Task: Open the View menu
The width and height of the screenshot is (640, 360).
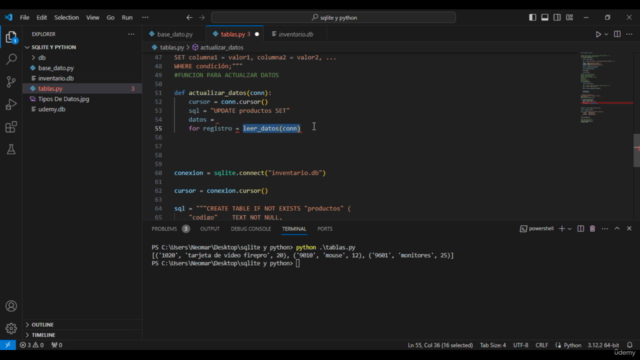Action: pos(93,18)
